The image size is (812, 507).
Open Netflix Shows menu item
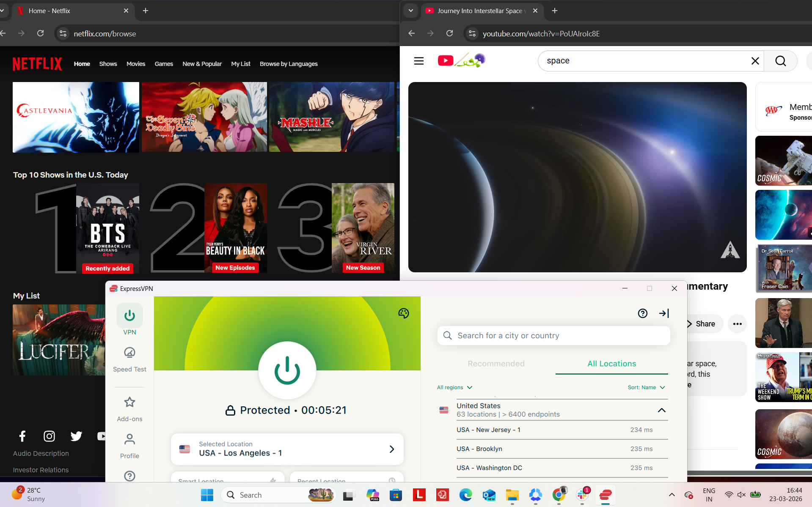108,64
